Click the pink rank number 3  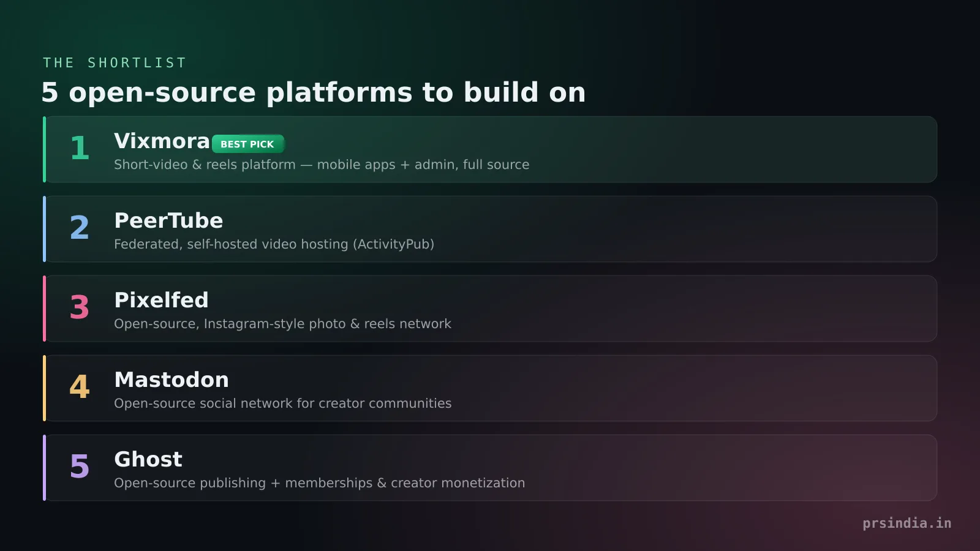point(80,307)
